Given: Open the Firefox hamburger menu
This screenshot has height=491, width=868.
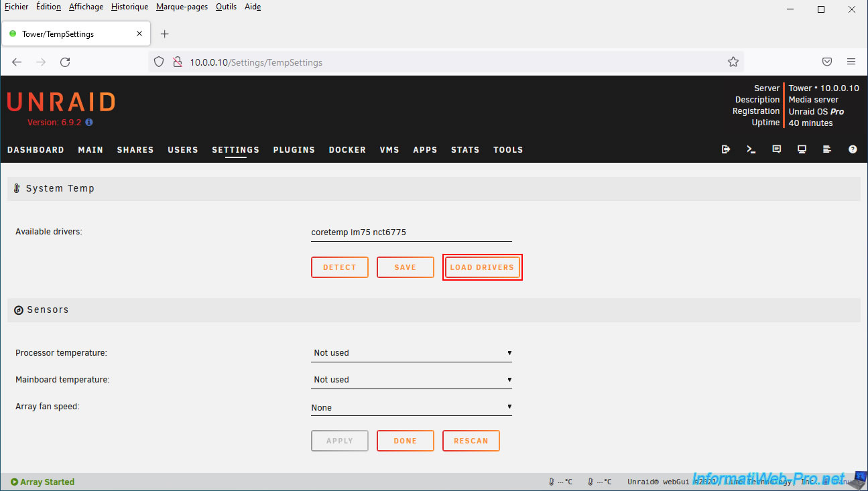Looking at the screenshot, I should (x=851, y=62).
